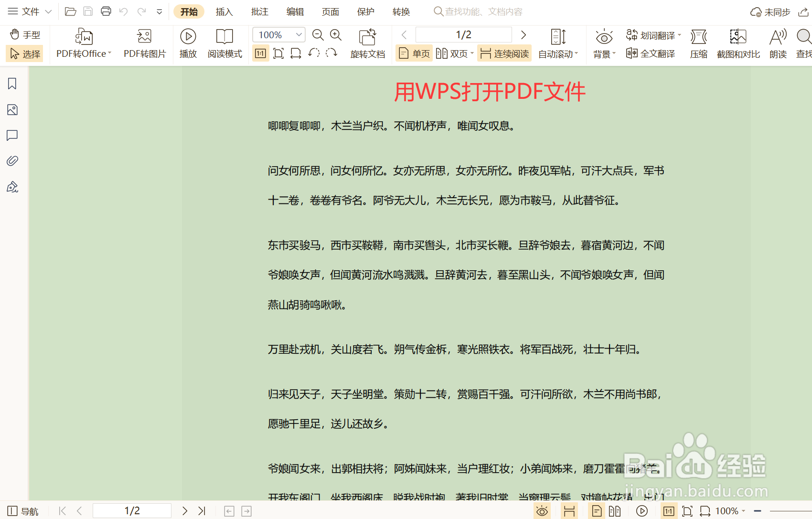Go to previous page arrow in ribbon
The image size is (812, 519).
(x=404, y=35)
